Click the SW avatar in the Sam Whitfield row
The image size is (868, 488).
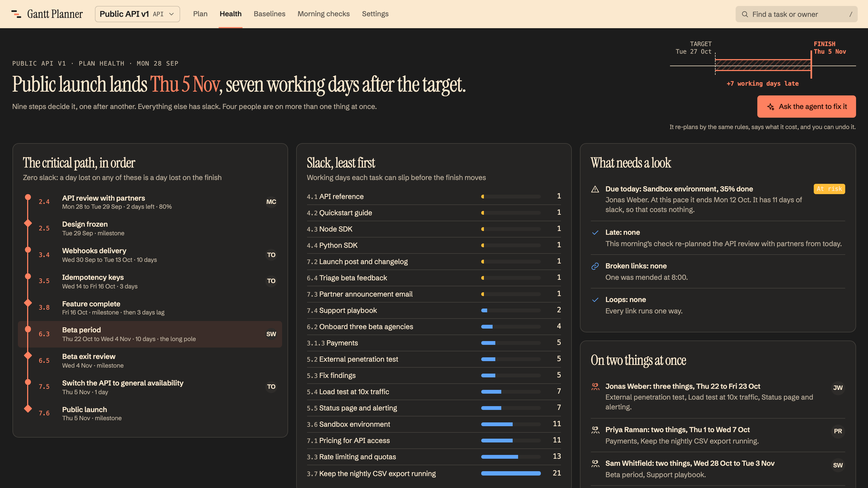click(x=838, y=465)
